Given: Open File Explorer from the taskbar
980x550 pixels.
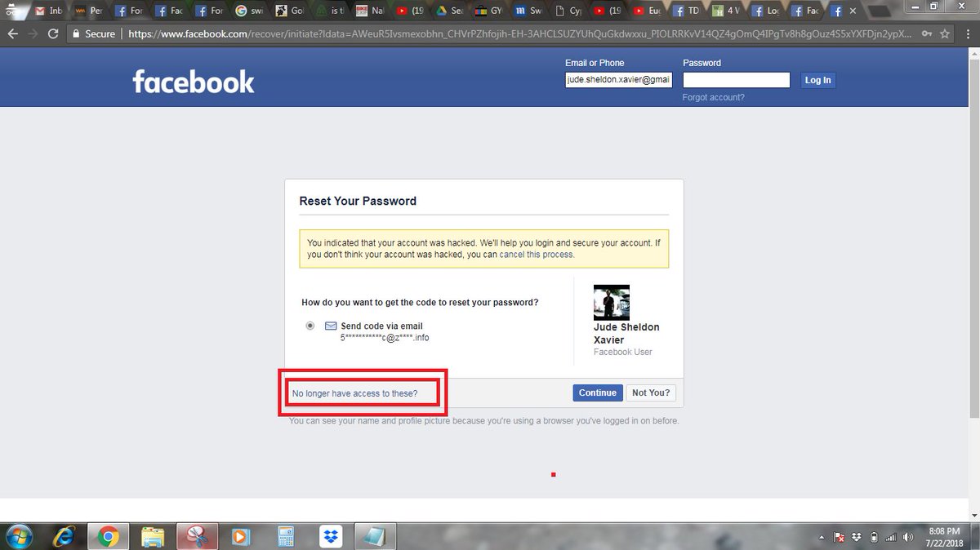Looking at the screenshot, I should click(x=153, y=536).
